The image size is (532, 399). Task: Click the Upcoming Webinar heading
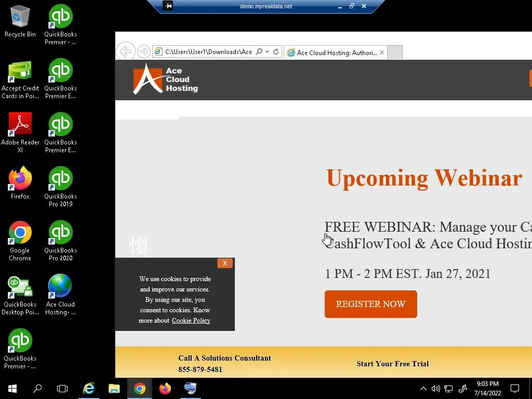424,178
